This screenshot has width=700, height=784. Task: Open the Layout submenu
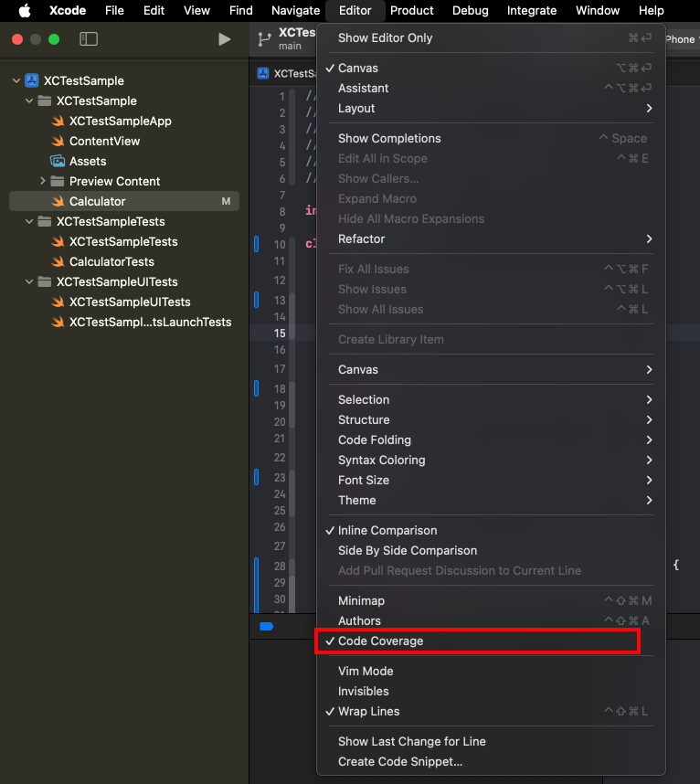point(491,108)
